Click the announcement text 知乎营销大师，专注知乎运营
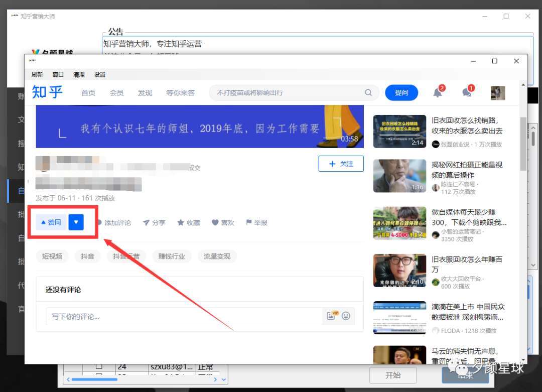 coord(153,44)
